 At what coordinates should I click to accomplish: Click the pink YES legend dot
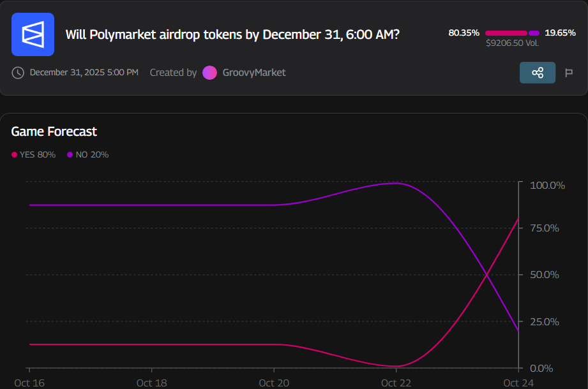pyautogui.click(x=14, y=154)
